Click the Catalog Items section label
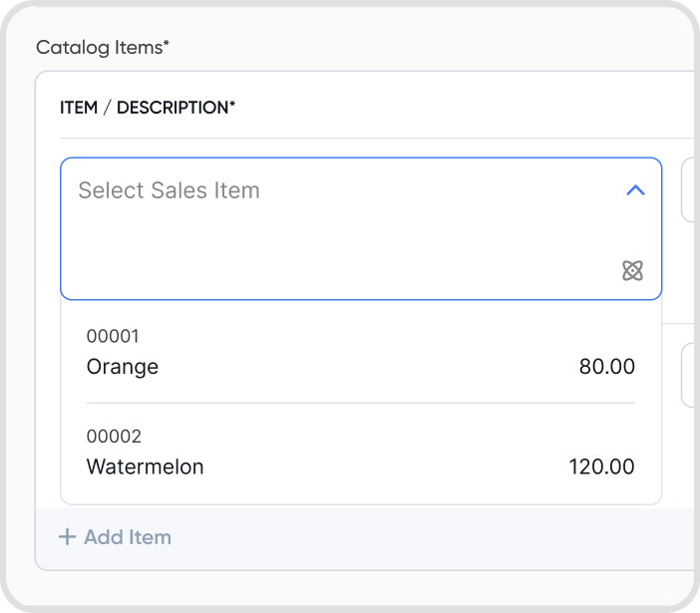The width and height of the screenshot is (700, 613). point(103,47)
